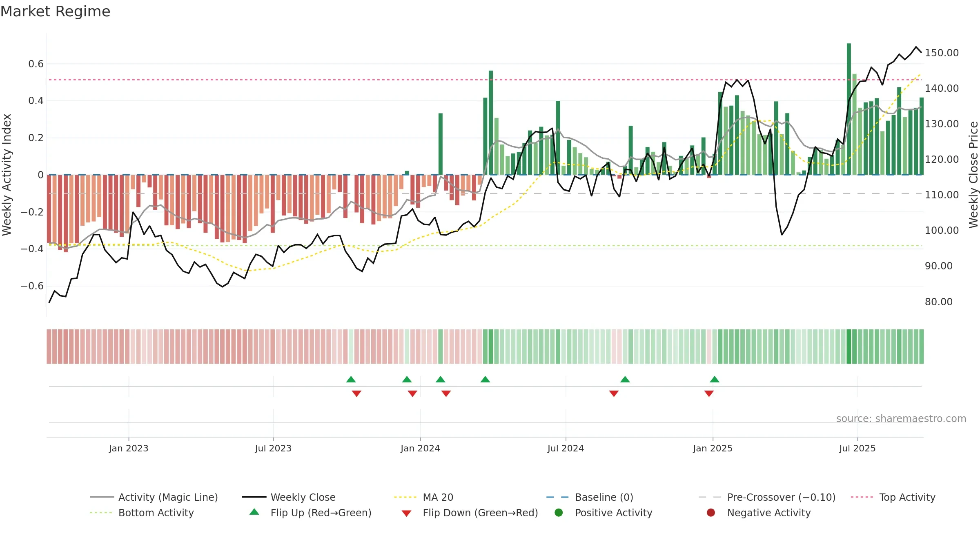Screen dimensions: 980x551
Task: Click the Pre-Crossover (−0.10) legend entry
Action: click(767, 497)
